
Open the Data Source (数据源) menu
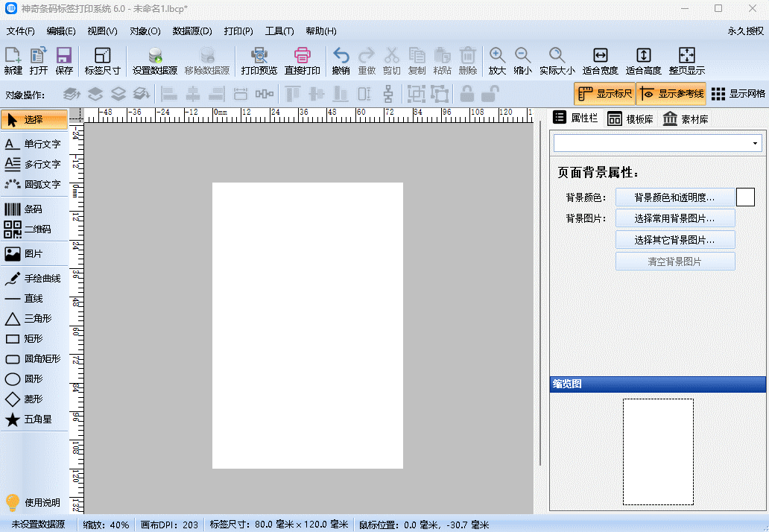tap(192, 31)
